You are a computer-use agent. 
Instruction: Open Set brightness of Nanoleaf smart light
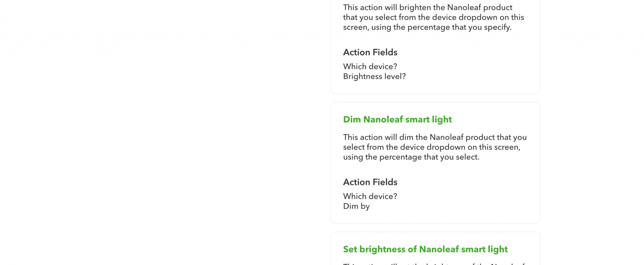point(425,249)
